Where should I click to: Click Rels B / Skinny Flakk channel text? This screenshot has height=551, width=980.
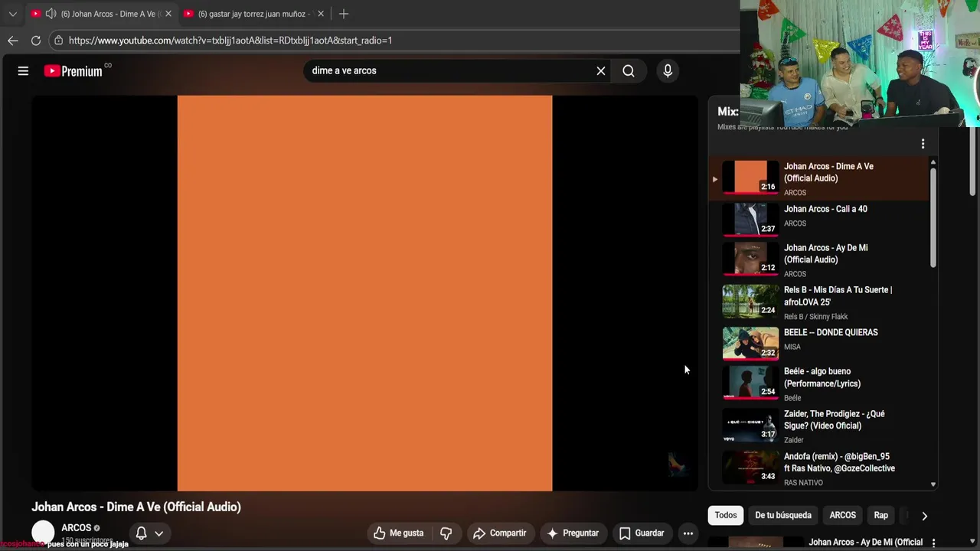click(x=815, y=317)
